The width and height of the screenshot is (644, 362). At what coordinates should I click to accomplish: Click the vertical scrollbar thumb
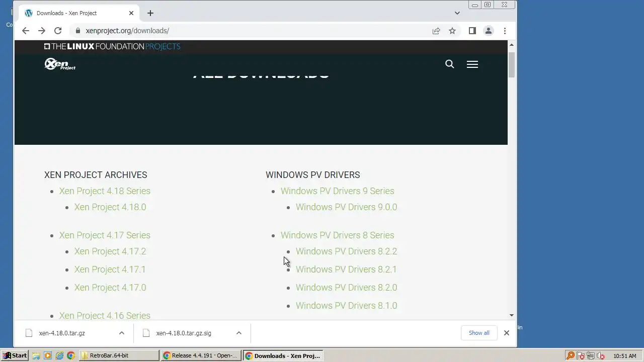point(512,64)
